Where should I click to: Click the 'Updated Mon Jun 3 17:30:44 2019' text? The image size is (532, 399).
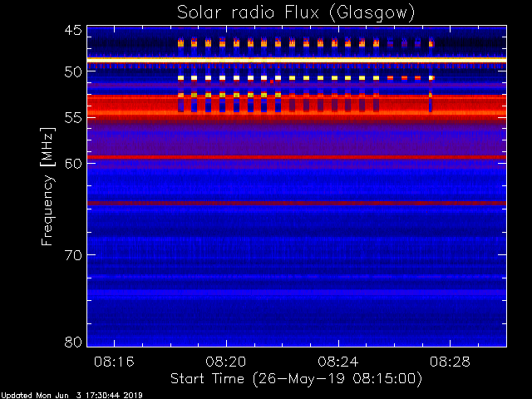pyautogui.click(x=71, y=396)
